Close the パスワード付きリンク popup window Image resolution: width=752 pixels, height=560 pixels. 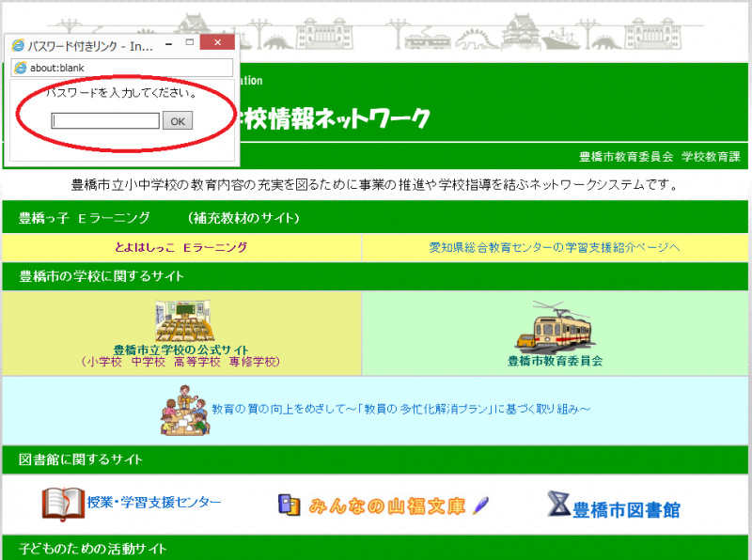[218, 43]
